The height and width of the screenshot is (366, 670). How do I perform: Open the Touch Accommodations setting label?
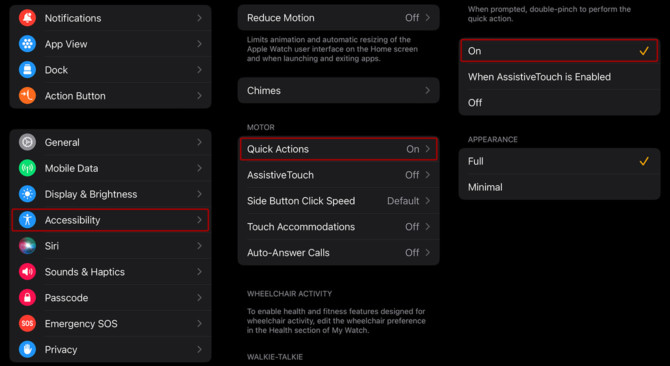click(301, 227)
